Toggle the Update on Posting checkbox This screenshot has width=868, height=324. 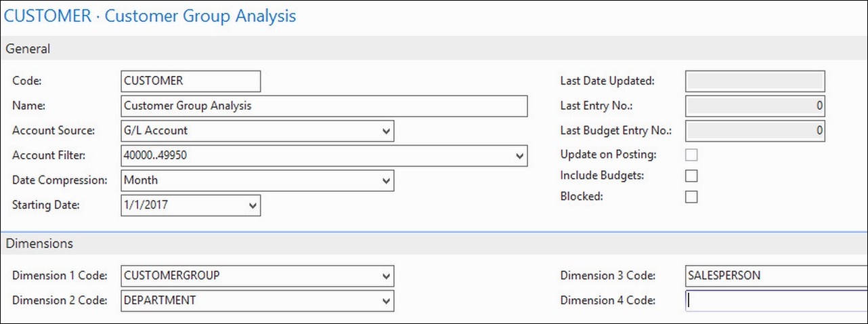[x=691, y=155]
